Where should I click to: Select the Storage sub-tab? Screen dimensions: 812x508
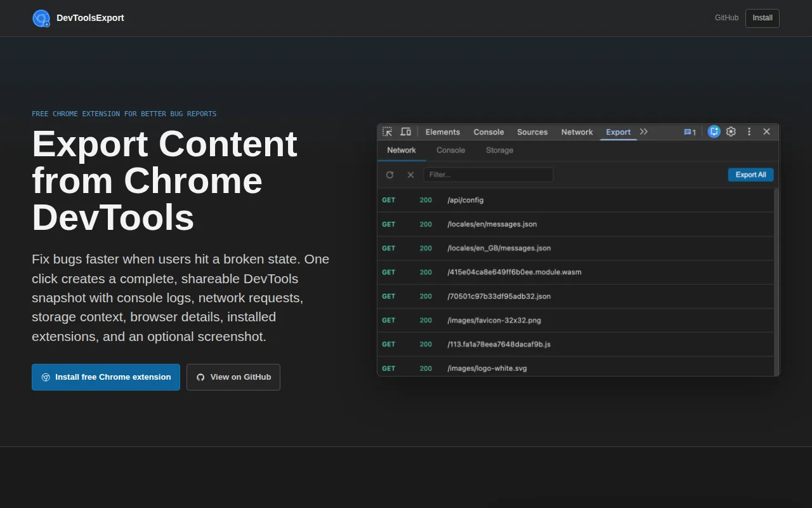500,150
